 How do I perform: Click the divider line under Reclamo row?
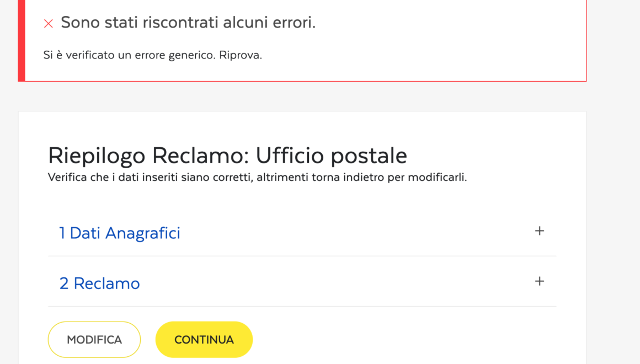[302, 306]
